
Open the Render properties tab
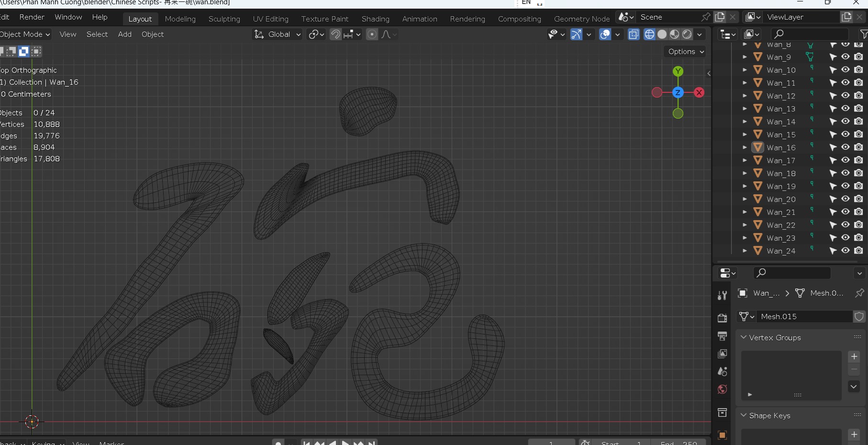coord(723,318)
